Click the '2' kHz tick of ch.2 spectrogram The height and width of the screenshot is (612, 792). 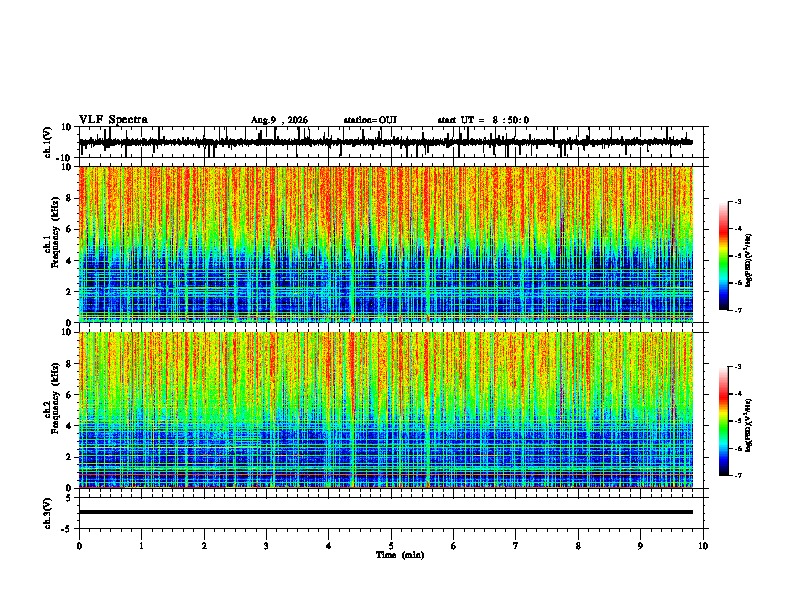70,457
